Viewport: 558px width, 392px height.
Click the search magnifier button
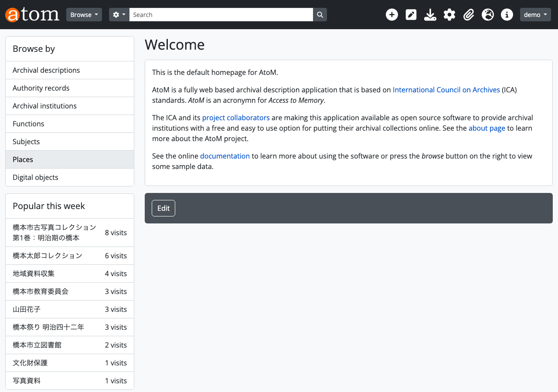(320, 15)
